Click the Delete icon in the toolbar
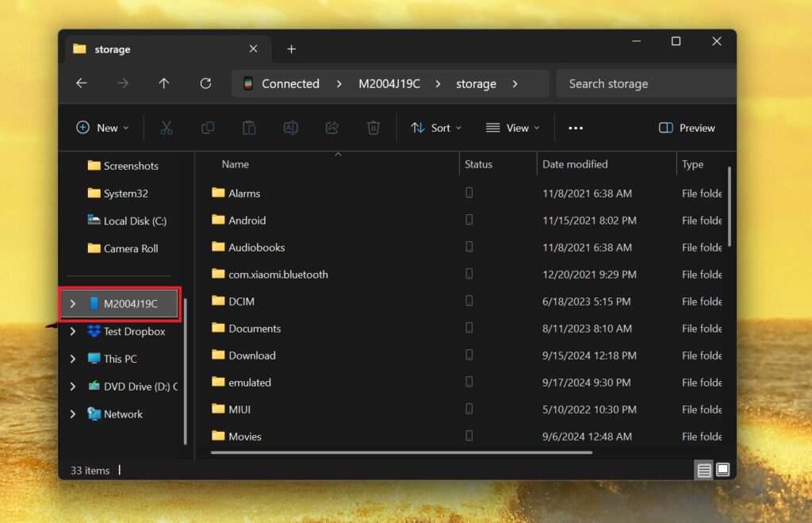The image size is (812, 523). click(373, 127)
